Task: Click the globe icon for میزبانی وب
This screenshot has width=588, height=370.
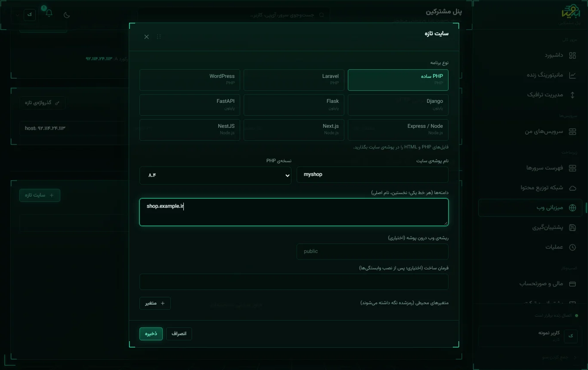Action: pos(573,208)
